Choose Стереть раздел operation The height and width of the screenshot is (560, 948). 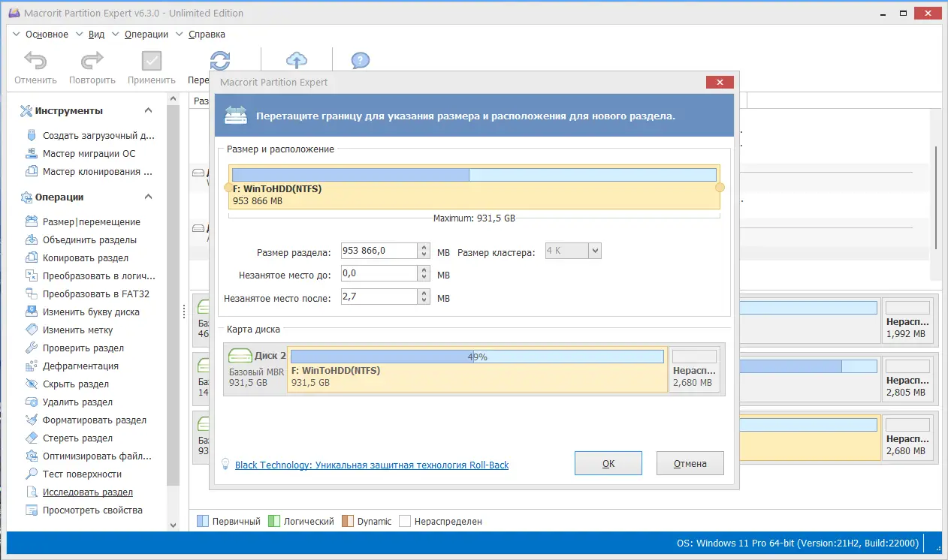68,438
